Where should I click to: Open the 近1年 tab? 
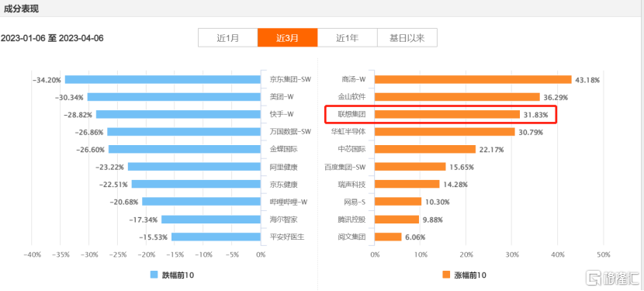click(348, 38)
